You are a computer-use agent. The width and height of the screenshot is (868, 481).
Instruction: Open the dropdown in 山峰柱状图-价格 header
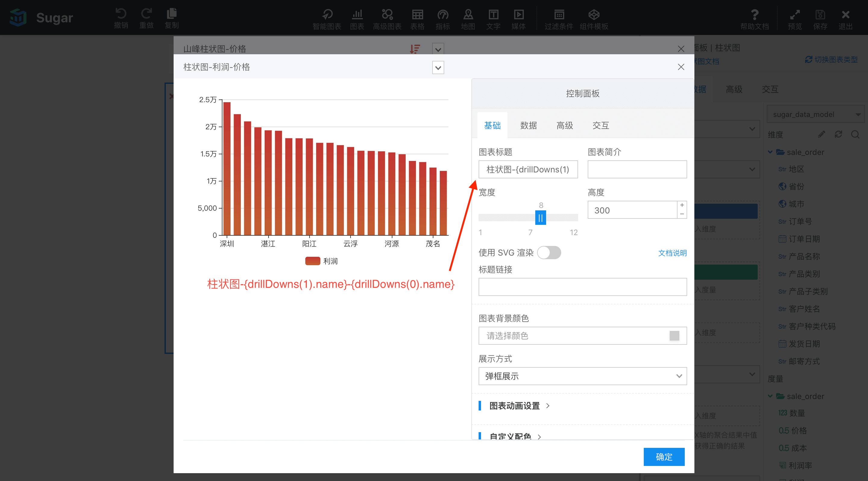(438, 49)
